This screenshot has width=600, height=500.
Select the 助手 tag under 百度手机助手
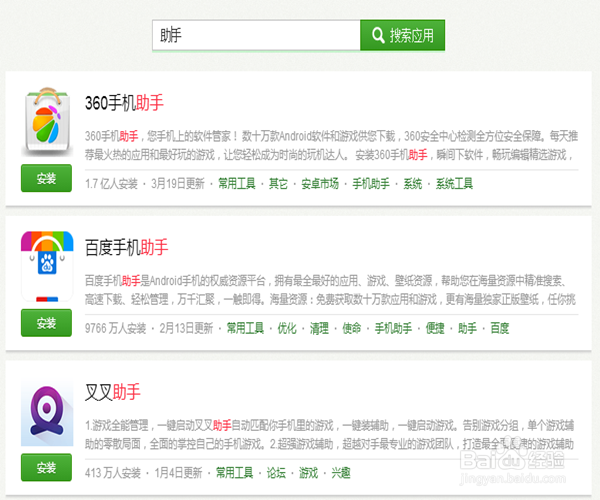pyautogui.click(x=467, y=328)
